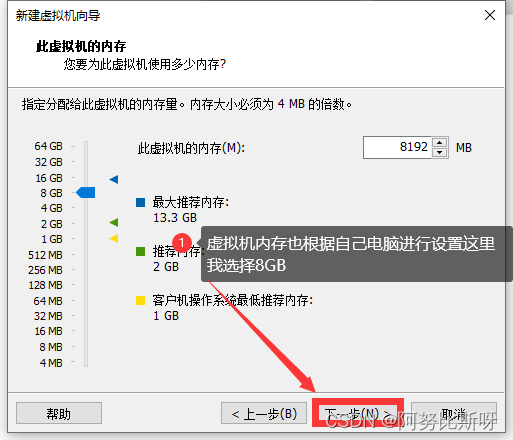Screen dimensions: 513x440
Task: Click the yellow minimum memory marker
Action: (x=114, y=238)
